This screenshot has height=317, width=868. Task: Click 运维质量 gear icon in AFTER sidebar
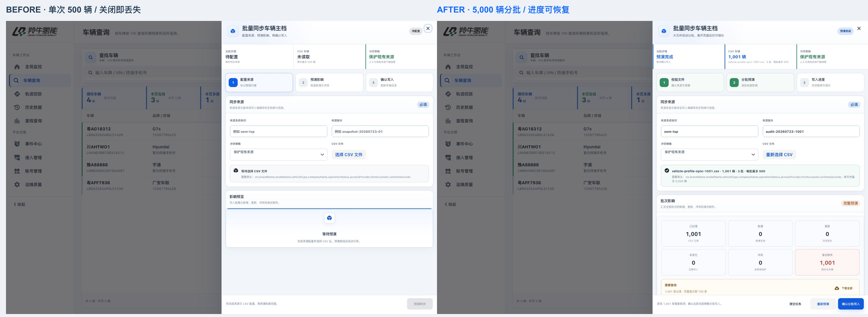(x=448, y=185)
